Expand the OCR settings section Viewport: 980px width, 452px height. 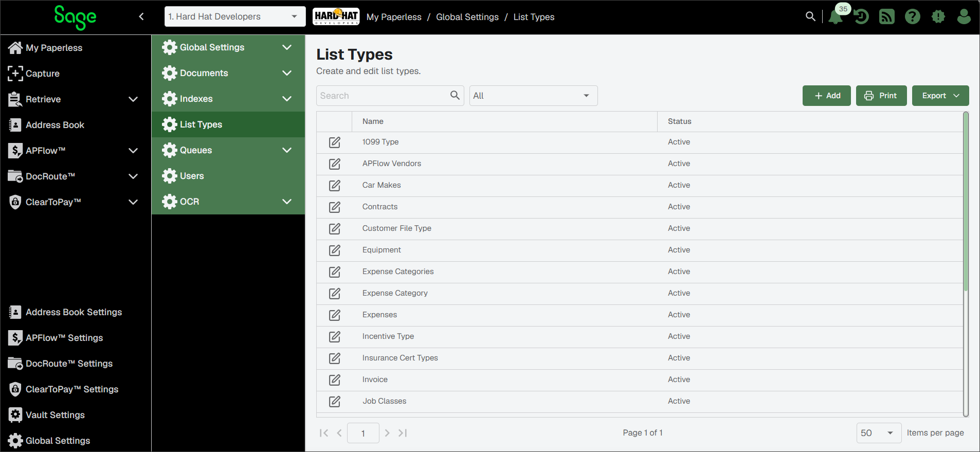point(287,202)
